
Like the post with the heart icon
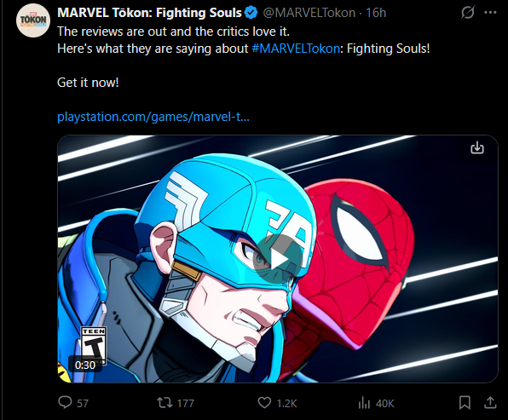tap(264, 403)
